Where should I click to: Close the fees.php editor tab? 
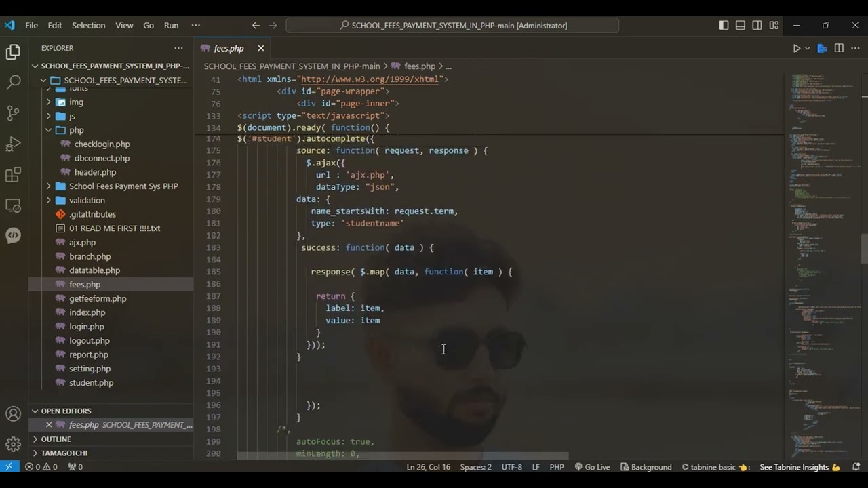click(260, 48)
